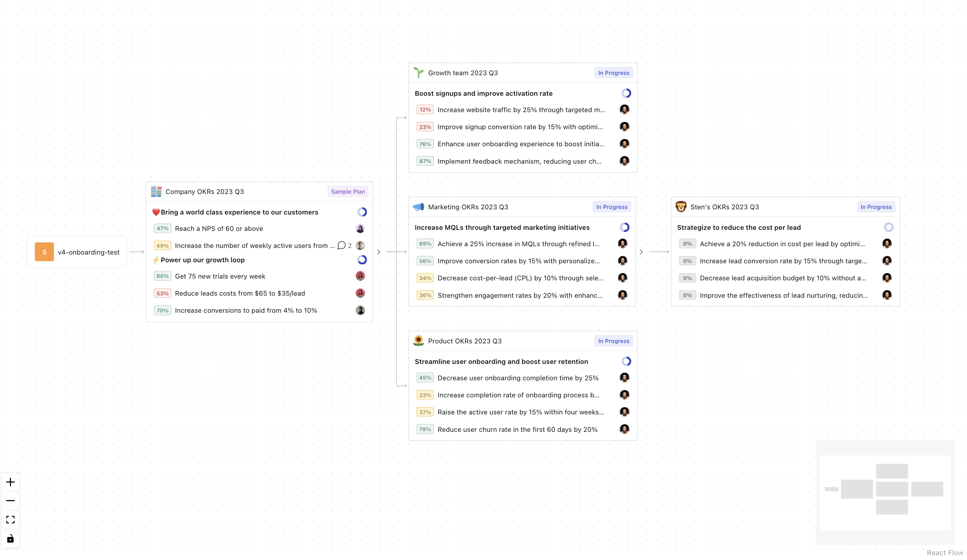The height and width of the screenshot is (560, 967).
Task: Click the building icon on Company OKRs node
Action: (156, 192)
